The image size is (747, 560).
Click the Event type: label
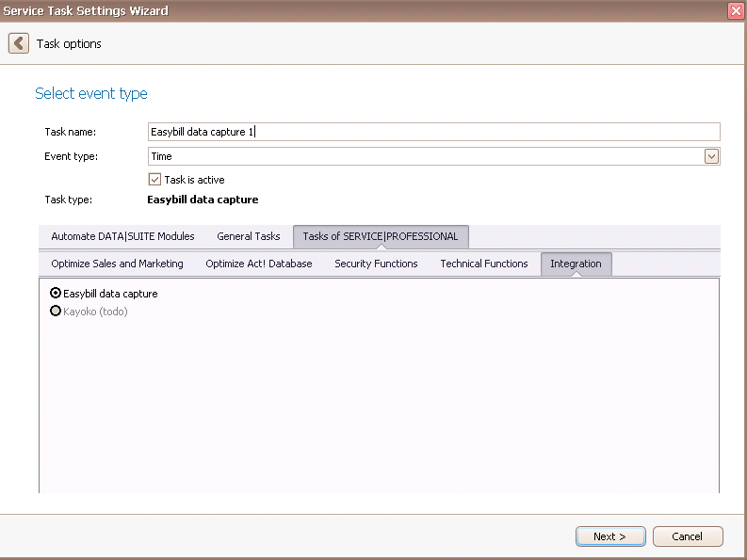coord(71,156)
